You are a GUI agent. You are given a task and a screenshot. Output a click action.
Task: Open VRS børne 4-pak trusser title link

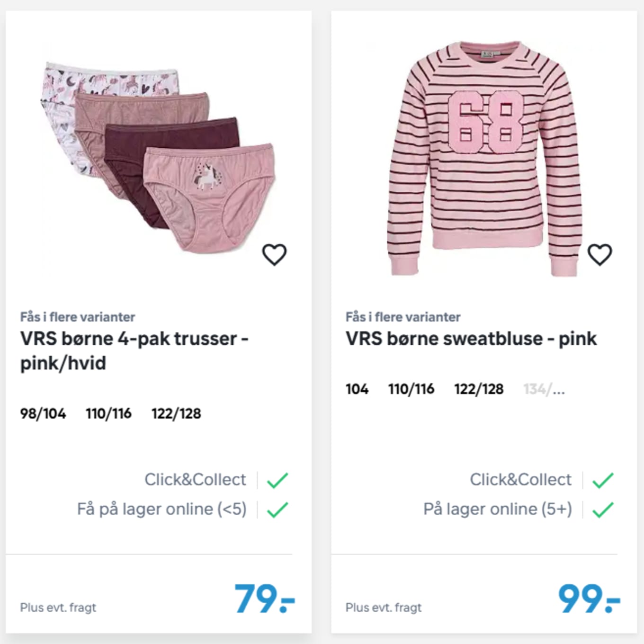[134, 351]
